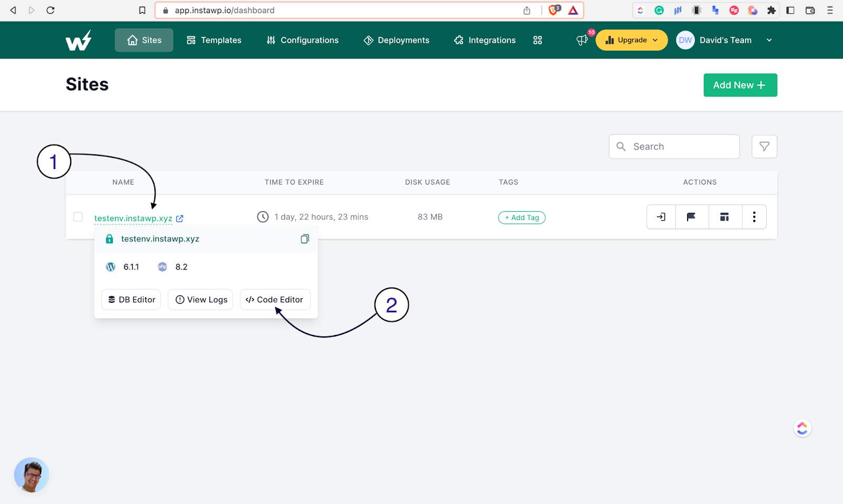The image size is (843, 504).
Task: Open the announcements megaphone icon
Action: click(582, 40)
